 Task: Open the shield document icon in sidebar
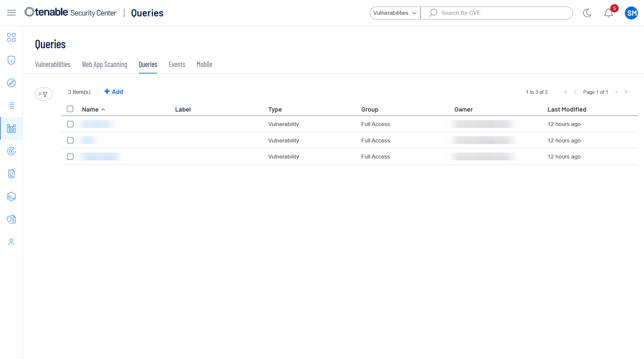11,219
